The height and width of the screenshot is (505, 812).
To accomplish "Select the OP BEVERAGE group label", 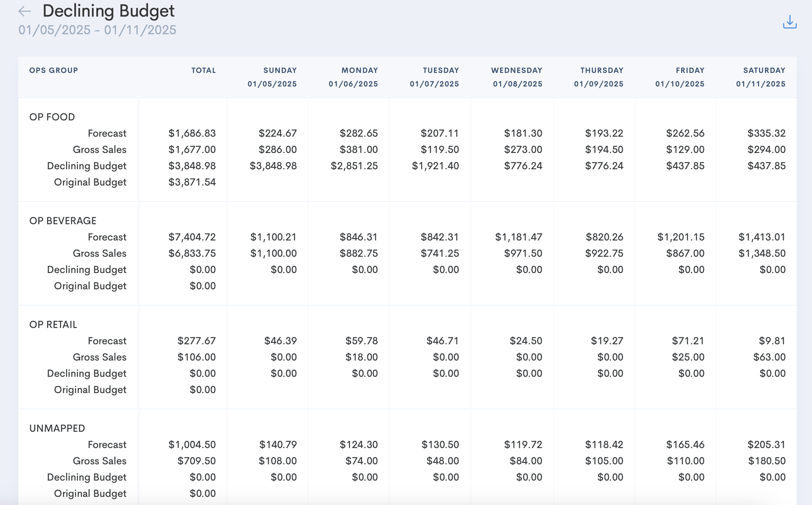I will [x=62, y=220].
